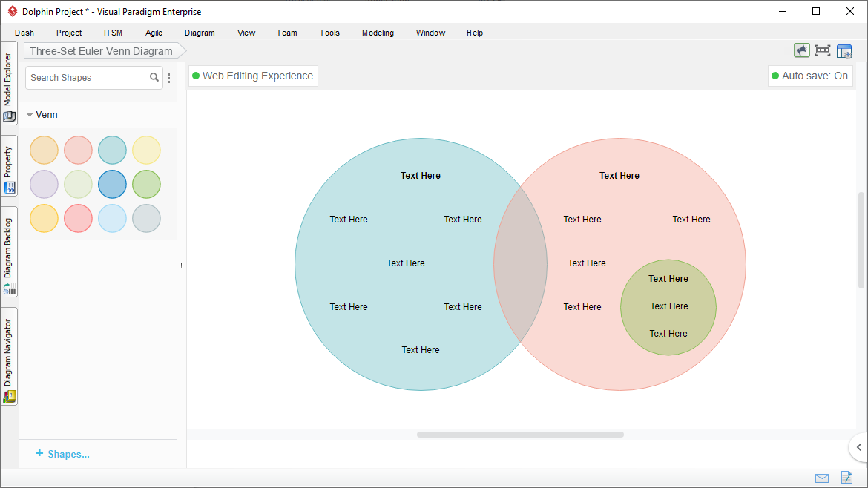This screenshot has height=488, width=868.
Task: Open the Diagram menu
Action: (200, 33)
